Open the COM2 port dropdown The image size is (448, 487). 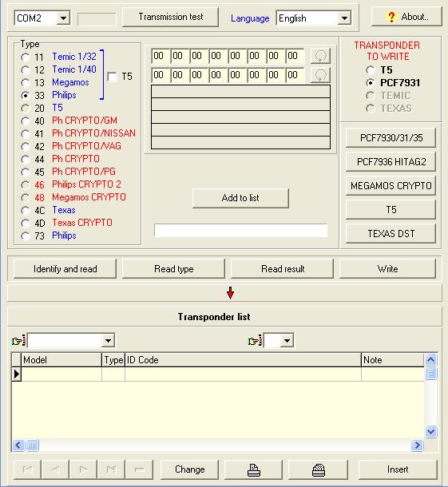click(x=63, y=18)
